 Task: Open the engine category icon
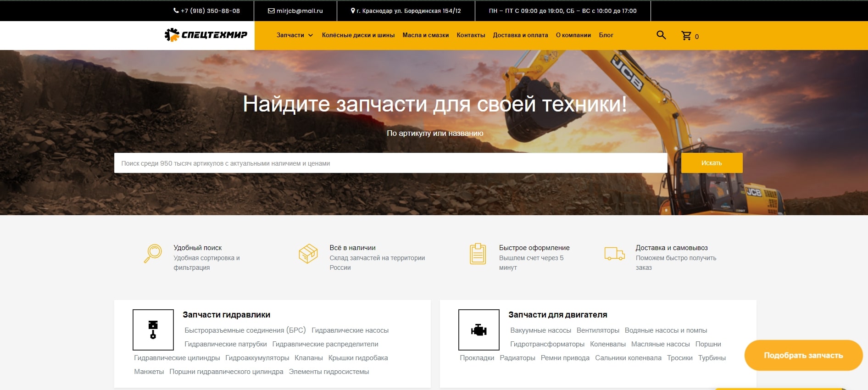(x=479, y=330)
